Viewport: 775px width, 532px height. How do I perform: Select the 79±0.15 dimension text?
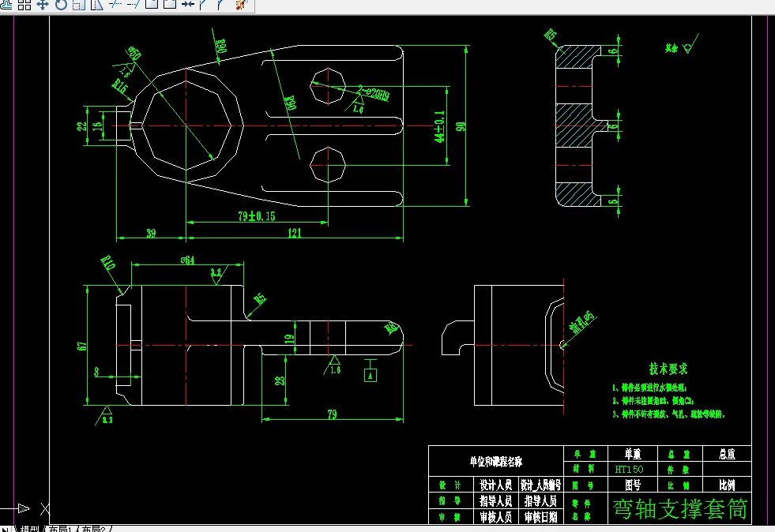[x=257, y=216]
